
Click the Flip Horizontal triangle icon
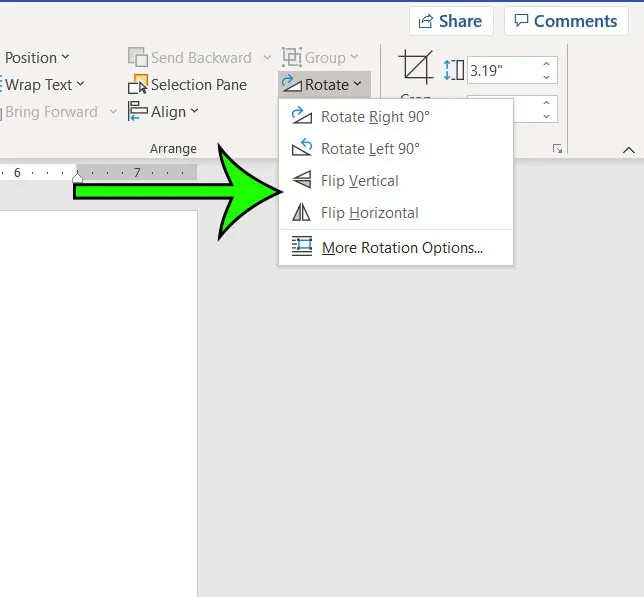pyautogui.click(x=301, y=213)
